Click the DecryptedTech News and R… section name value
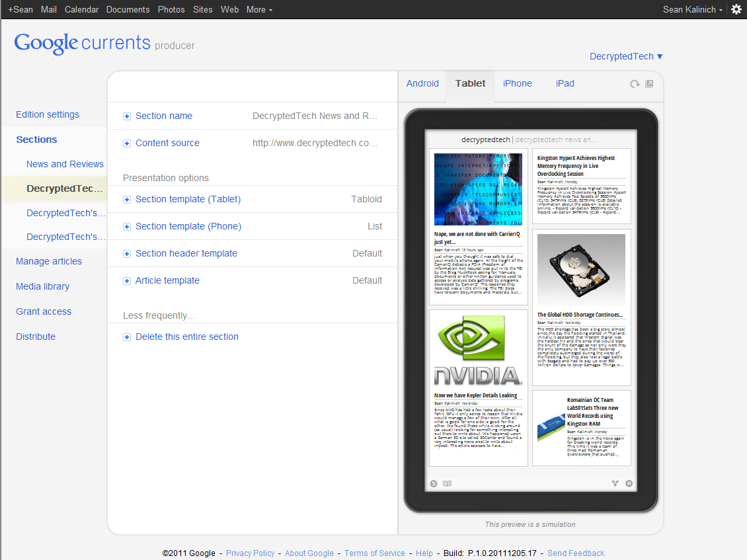Image resolution: width=747 pixels, height=560 pixels. coord(315,116)
